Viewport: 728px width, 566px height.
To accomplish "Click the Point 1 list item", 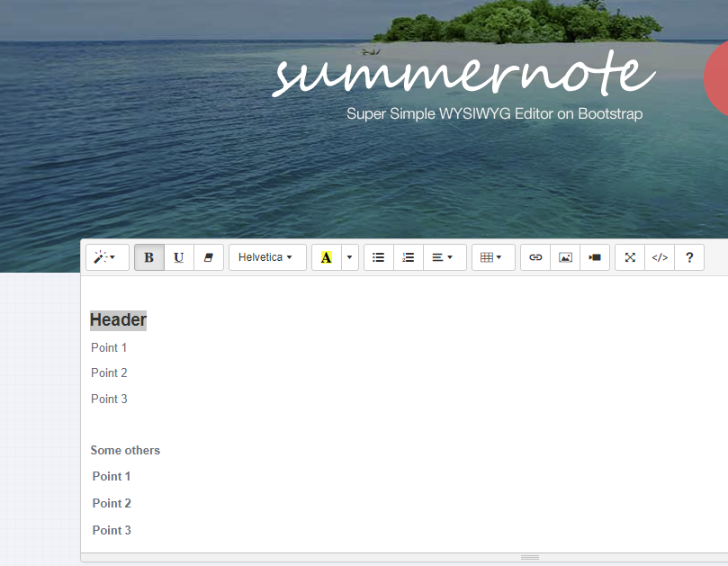I will [108, 347].
